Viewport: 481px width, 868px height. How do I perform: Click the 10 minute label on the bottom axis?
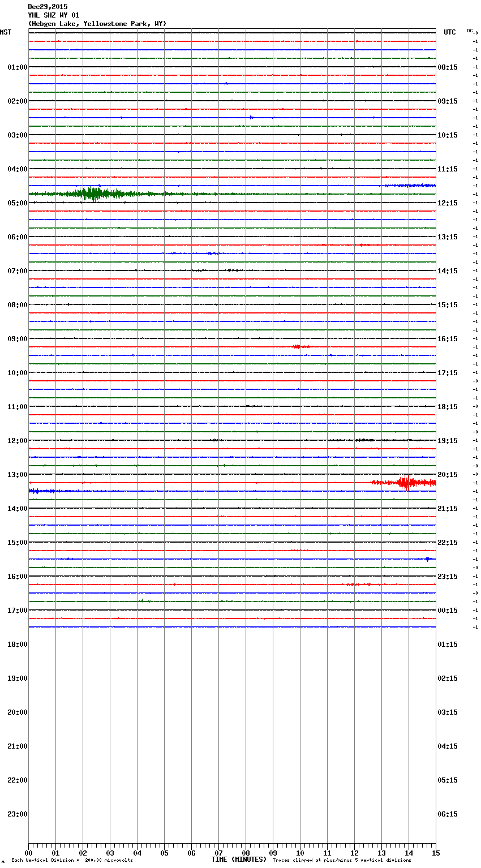(x=300, y=853)
